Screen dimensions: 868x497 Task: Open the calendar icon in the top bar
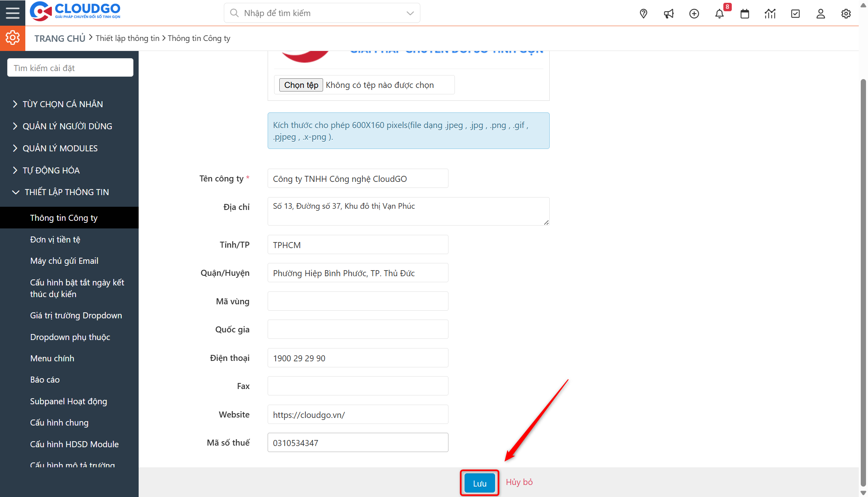tap(745, 13)
